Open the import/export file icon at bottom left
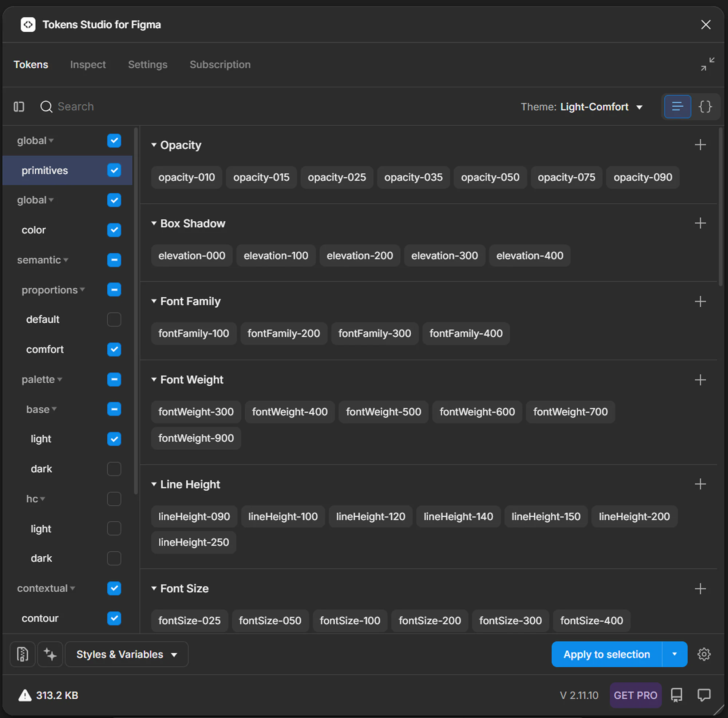 click(x=23, y=654)
